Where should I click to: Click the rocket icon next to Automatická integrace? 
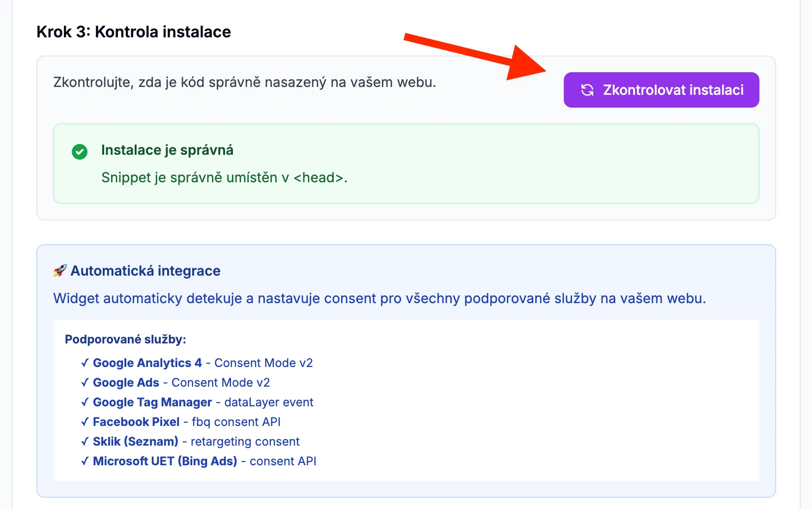(x=59, y=270)
